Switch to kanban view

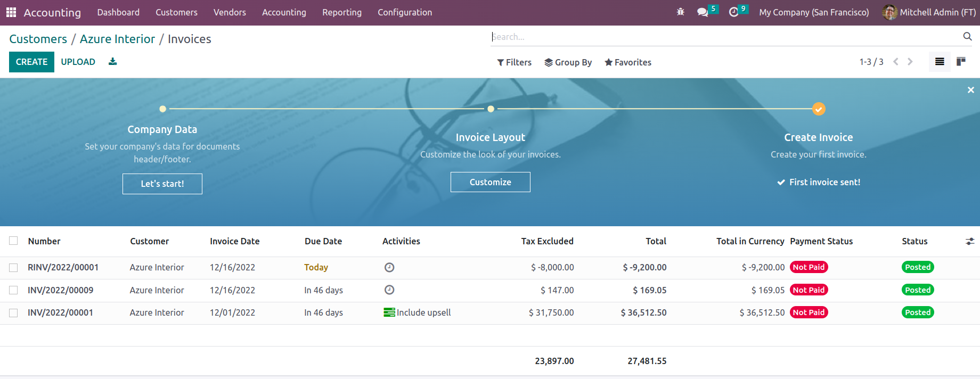click(x=961, y=62)
